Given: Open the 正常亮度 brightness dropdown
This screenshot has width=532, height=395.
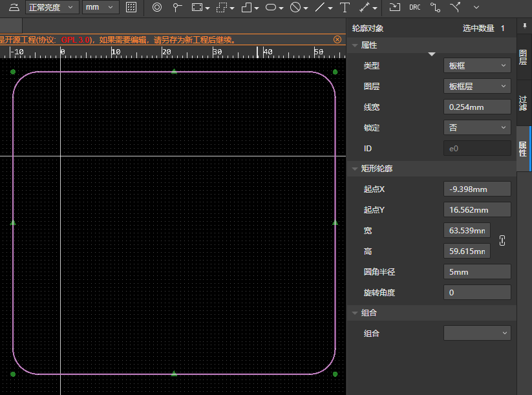Looking at the screenshot, I should point(52,7).
